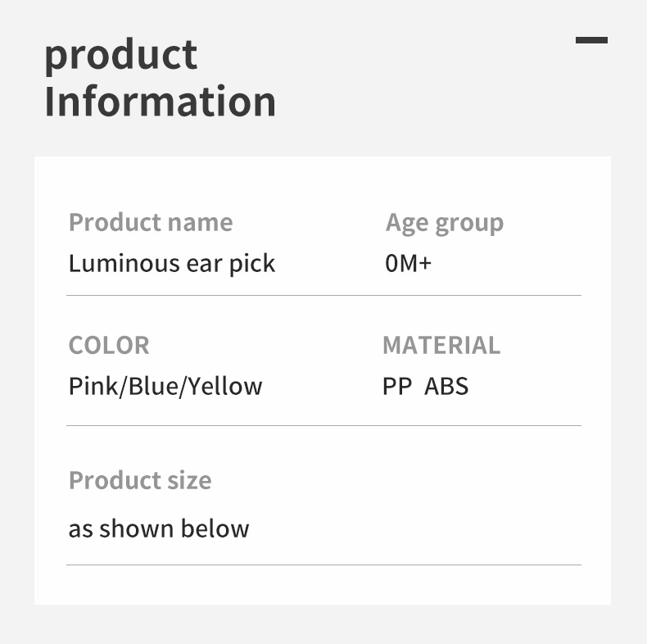Click the 'COLOR' label

tap(109, 345)
